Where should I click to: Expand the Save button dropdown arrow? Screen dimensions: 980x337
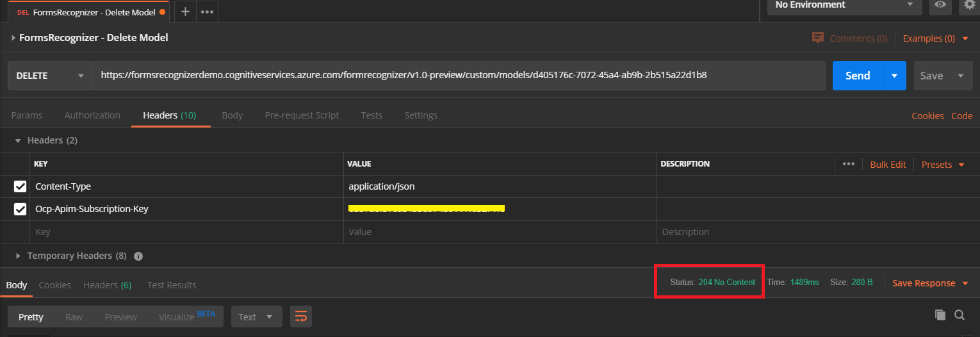(961, 76)
